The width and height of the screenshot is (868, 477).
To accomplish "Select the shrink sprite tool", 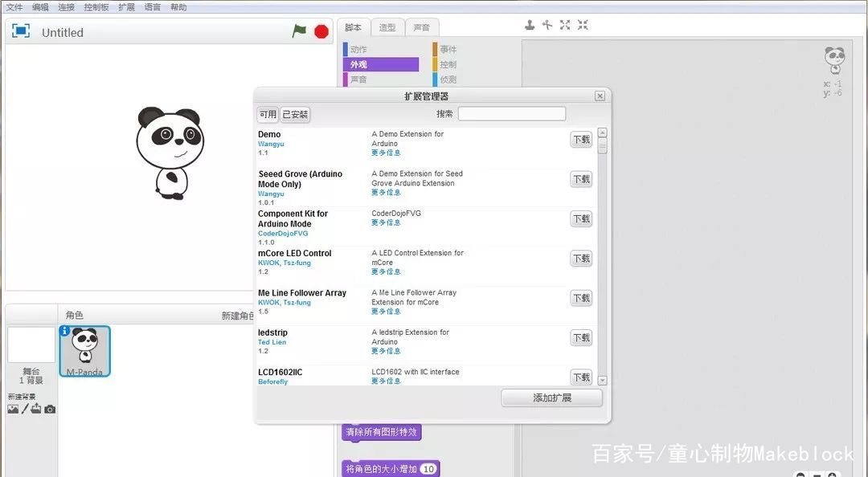I will click(x=583, y=25).
